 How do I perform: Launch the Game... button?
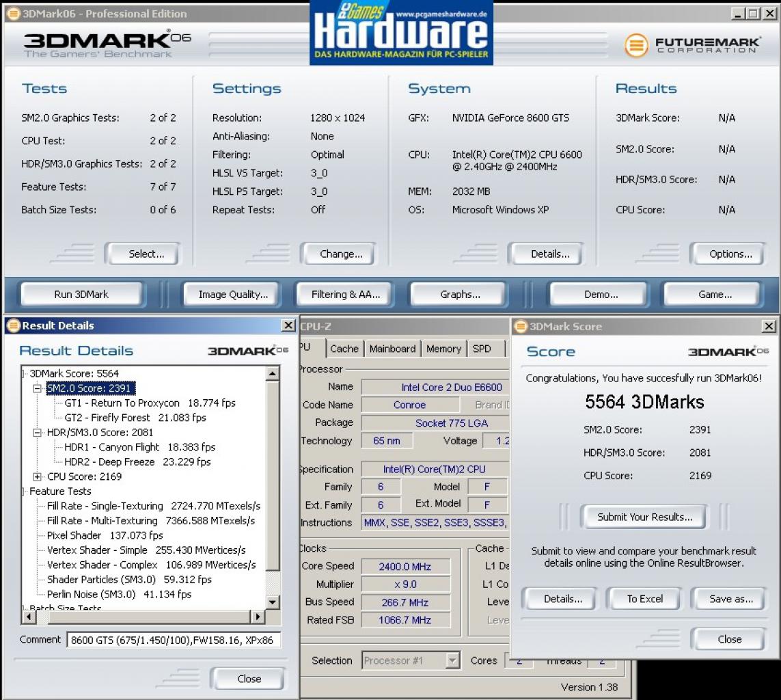point(713,295)
